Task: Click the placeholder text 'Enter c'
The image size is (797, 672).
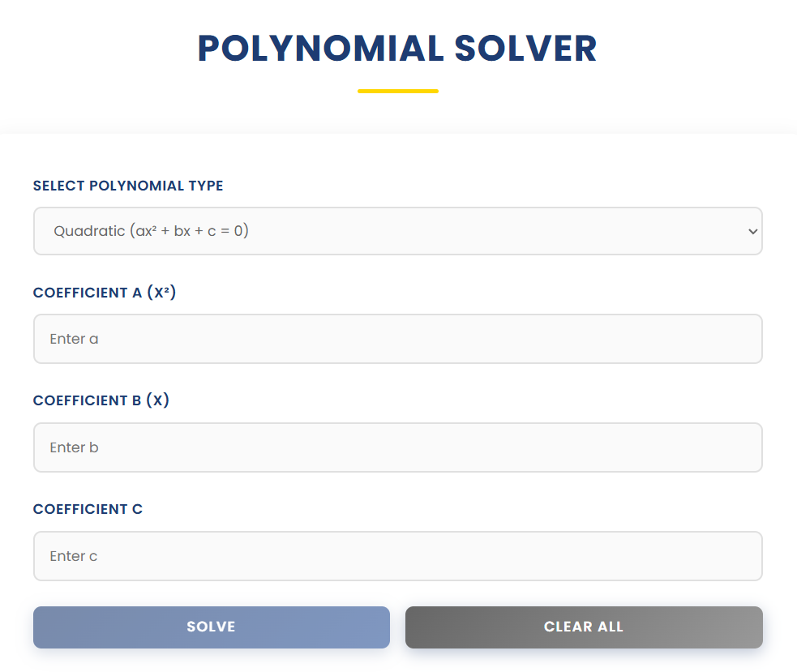Action: coord(73,555)
